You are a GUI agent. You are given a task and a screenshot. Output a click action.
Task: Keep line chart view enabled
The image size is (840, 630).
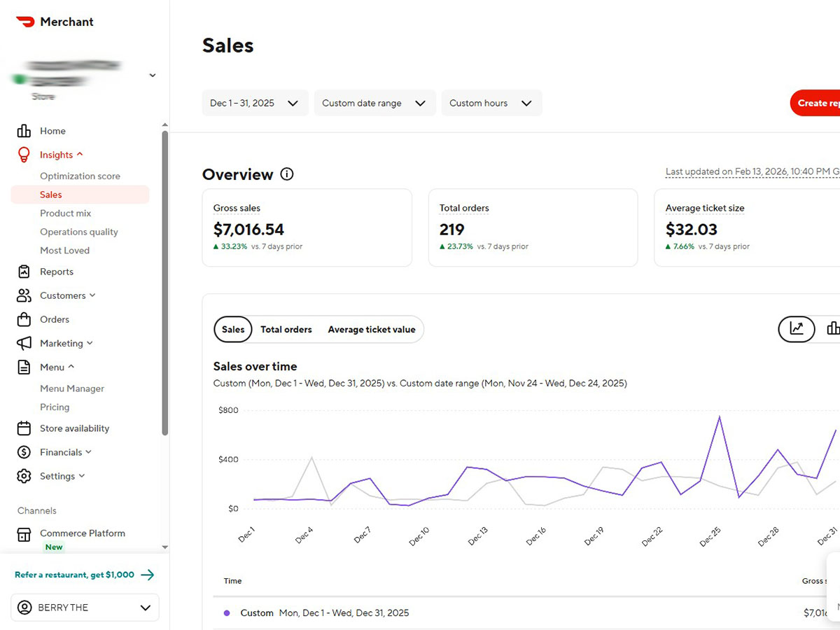pyautogui.click(x=796, y=328)
